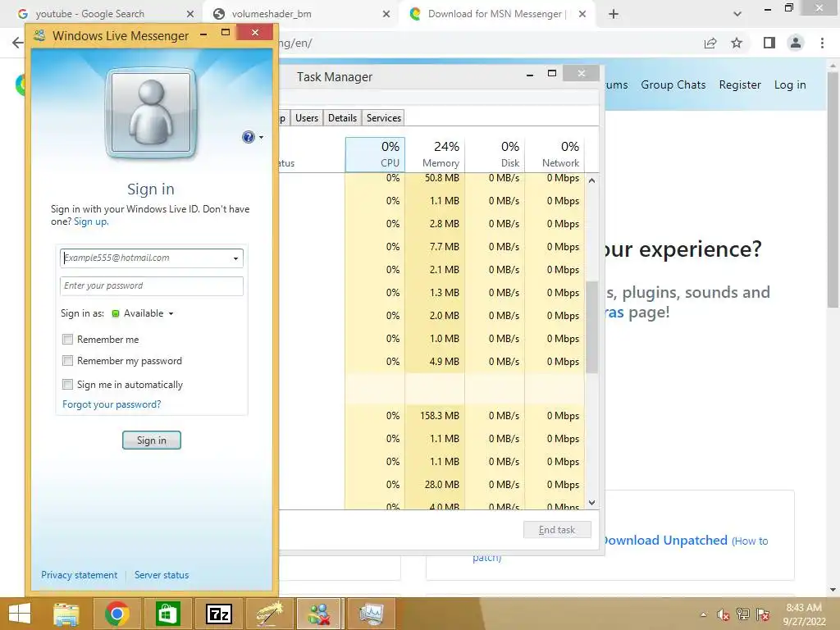
Task: Open a new Chrome tab
Action: (614, 14)
